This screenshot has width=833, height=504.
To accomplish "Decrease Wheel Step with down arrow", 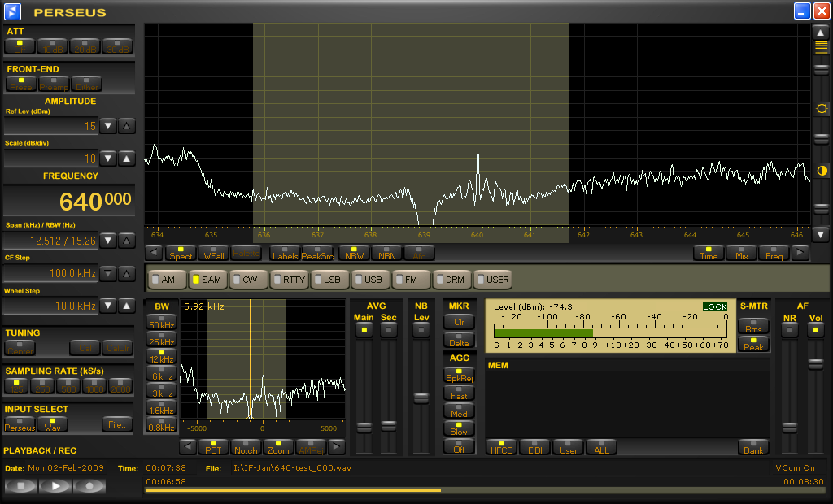I will coord(108,306).
